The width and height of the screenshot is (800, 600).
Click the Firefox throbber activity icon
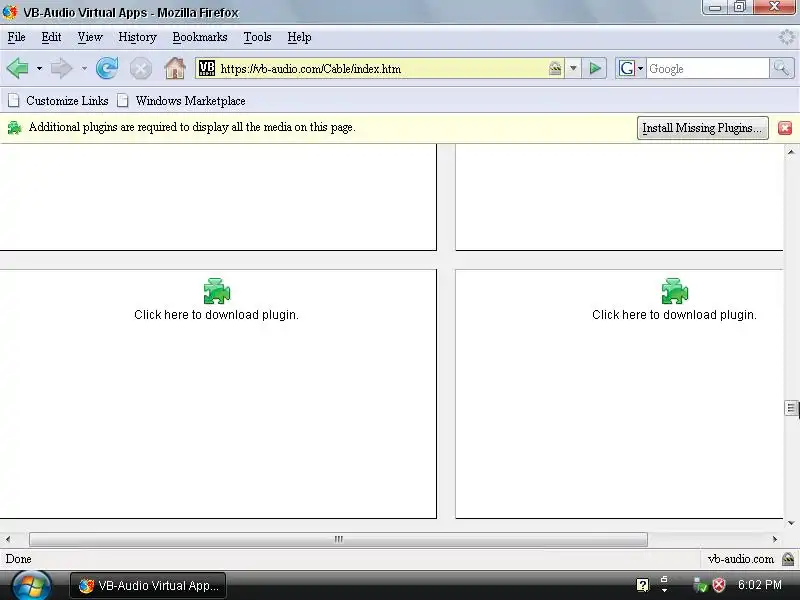pos(786,37)
